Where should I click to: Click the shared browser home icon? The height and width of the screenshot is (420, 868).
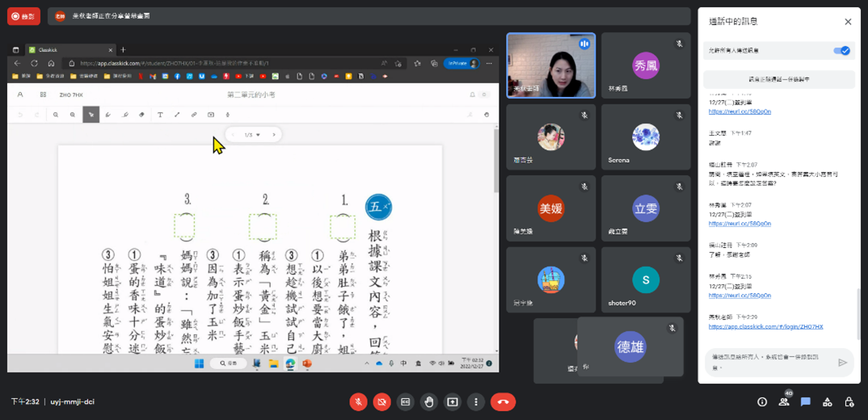point(51,63)
